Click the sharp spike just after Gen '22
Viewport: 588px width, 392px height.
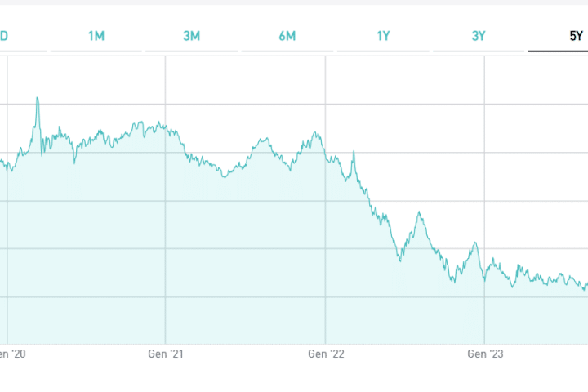[x=353, y=152]
